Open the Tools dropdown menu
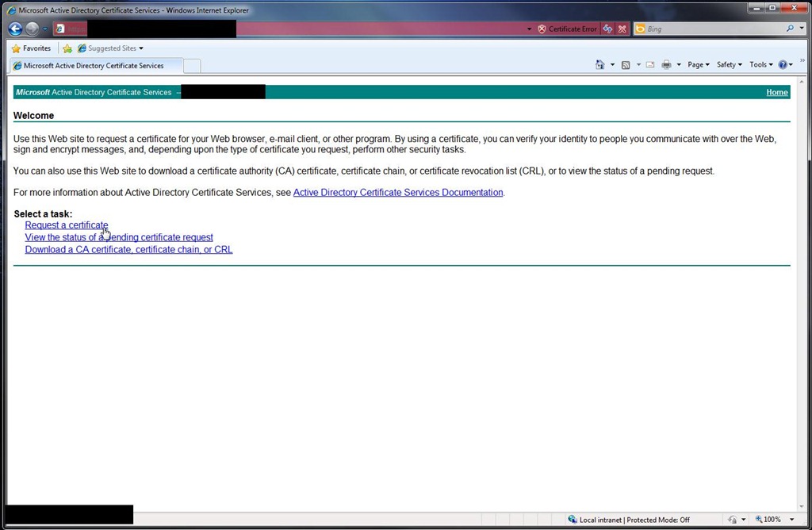The image size is (812, 530). coord(760,65)
